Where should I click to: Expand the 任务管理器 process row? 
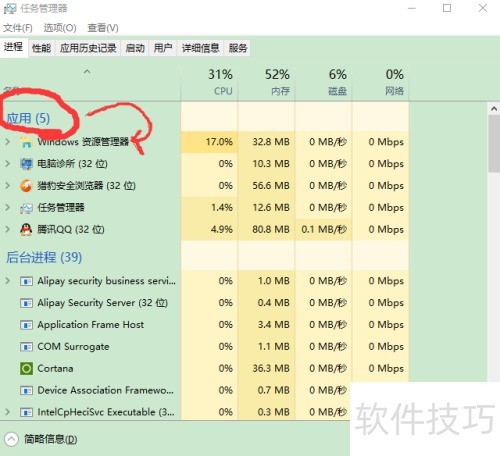[7, 208]
